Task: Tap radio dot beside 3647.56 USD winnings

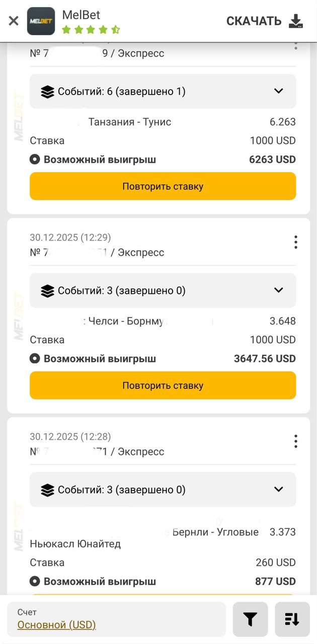Action: click(35, 359)
